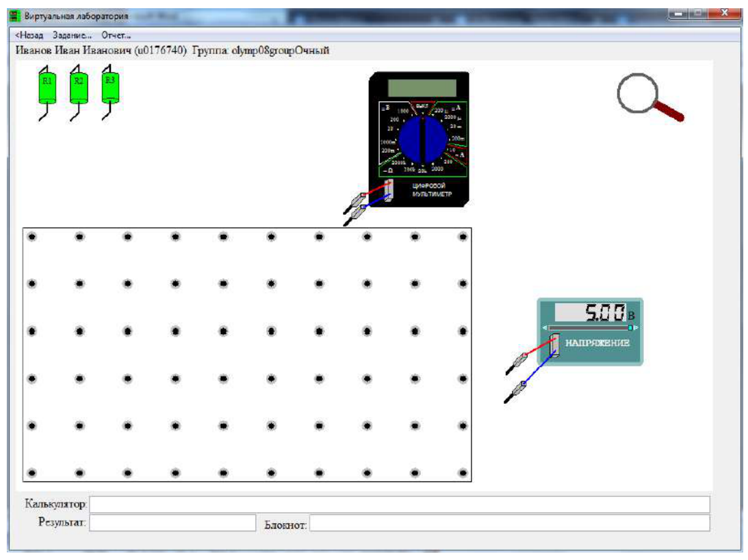Click the multimeter's probe connector socket

[389, 190]
